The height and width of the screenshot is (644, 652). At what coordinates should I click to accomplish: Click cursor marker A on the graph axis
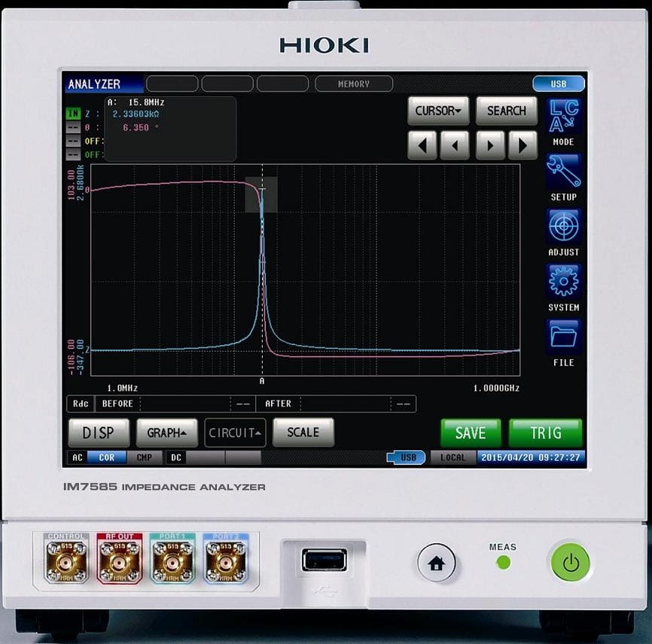262,381
